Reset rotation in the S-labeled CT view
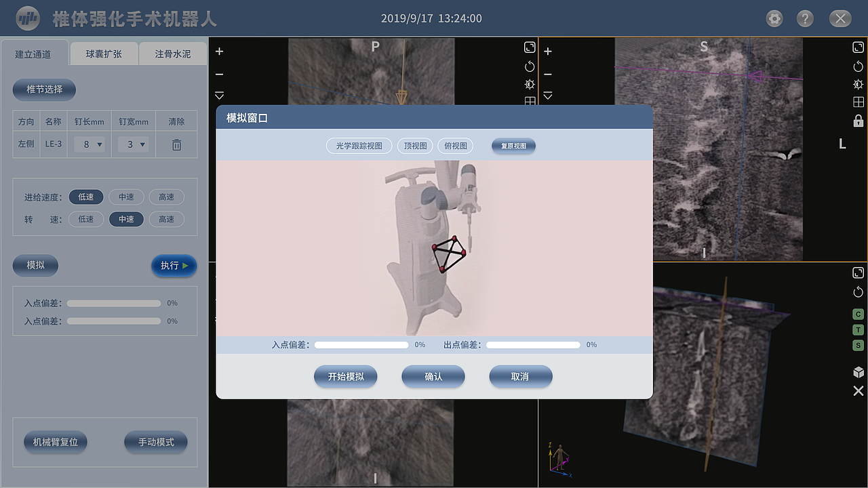 click(x=858, y=66)
